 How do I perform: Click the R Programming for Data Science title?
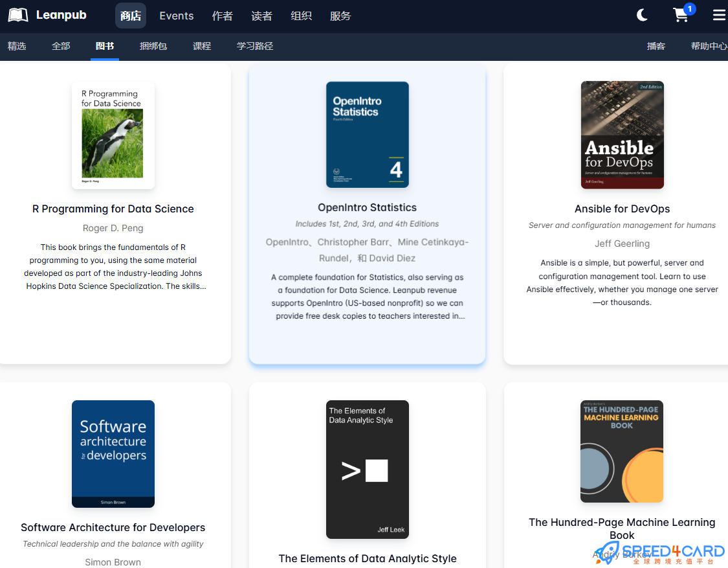tap(113, 209)
